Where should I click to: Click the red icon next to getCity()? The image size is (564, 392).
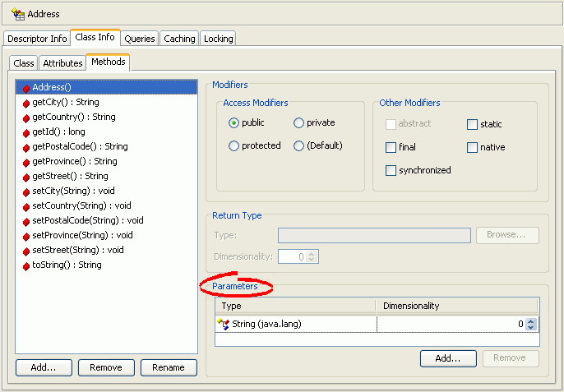coord(26,104)
